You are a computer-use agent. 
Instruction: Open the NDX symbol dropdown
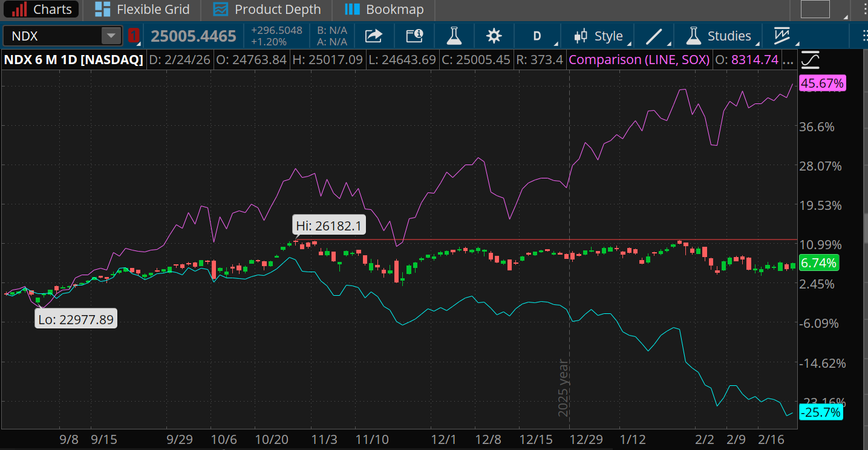click(x=111, y=36)
